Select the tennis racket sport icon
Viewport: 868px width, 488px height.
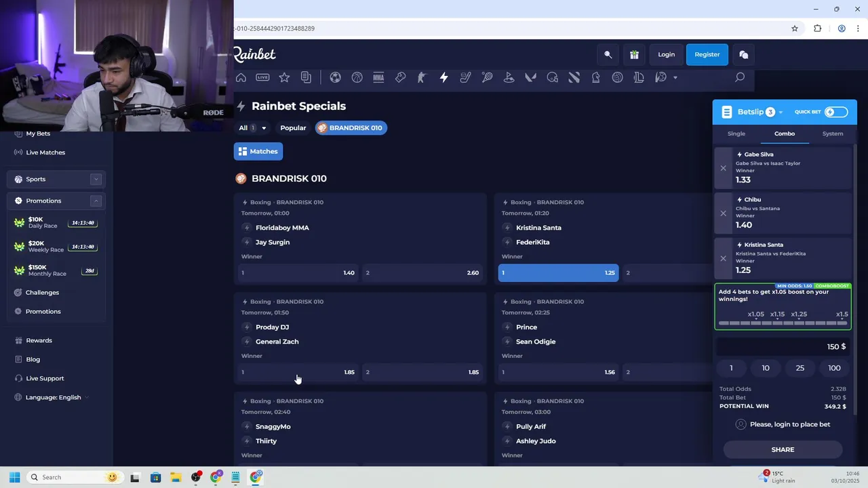tap(487, 77)
